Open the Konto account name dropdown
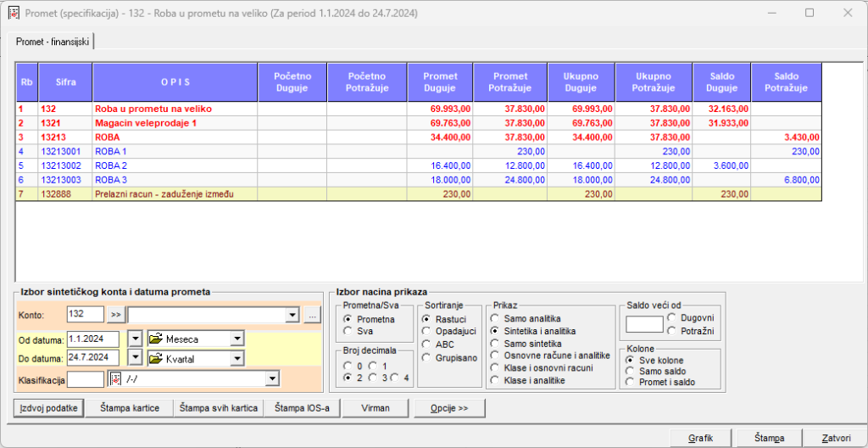868x448 pixels. (x=293, y=315)
